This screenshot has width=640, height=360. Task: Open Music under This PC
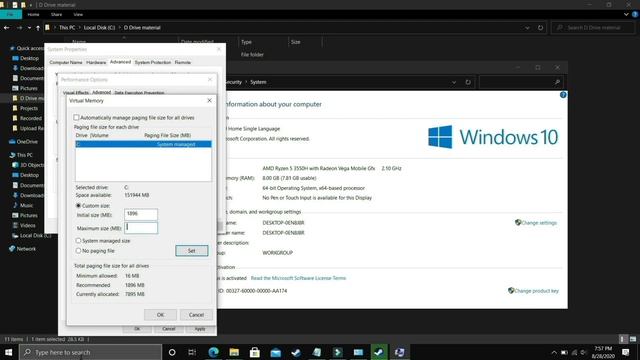pyautogui.click(x=27, y=205)
